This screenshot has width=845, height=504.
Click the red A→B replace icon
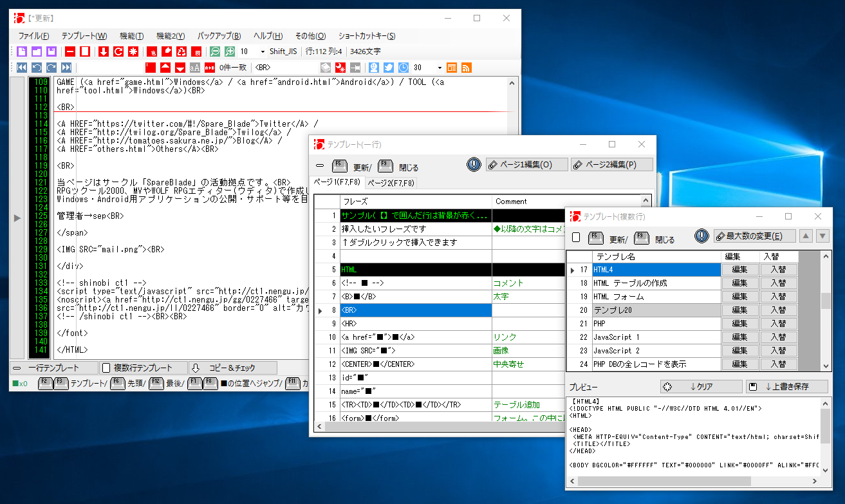210,67
